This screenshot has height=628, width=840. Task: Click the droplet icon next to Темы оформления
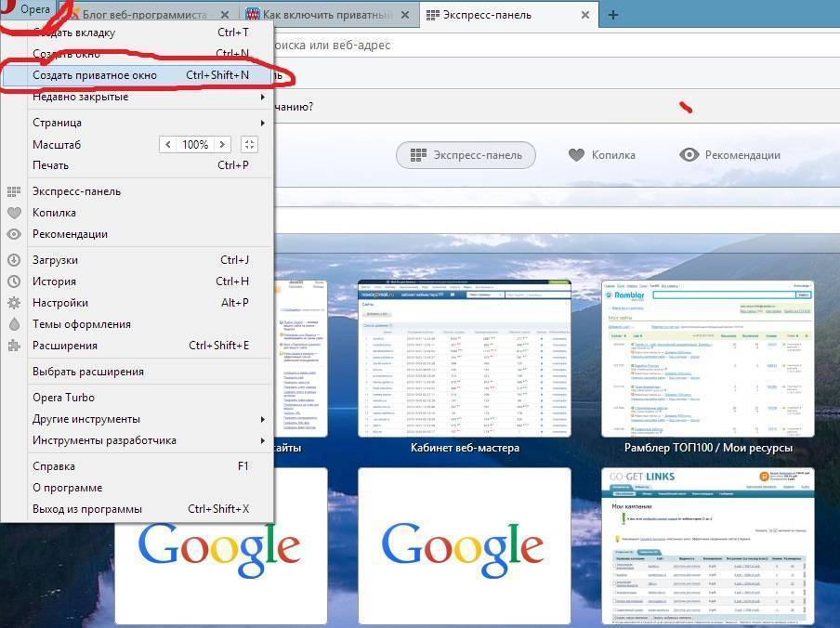tap(14, 324)
